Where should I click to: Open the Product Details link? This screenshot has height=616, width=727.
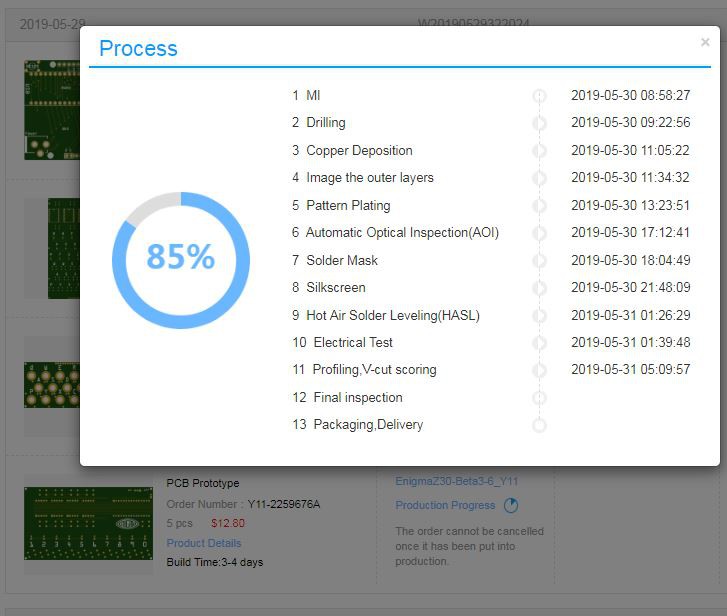204,543
